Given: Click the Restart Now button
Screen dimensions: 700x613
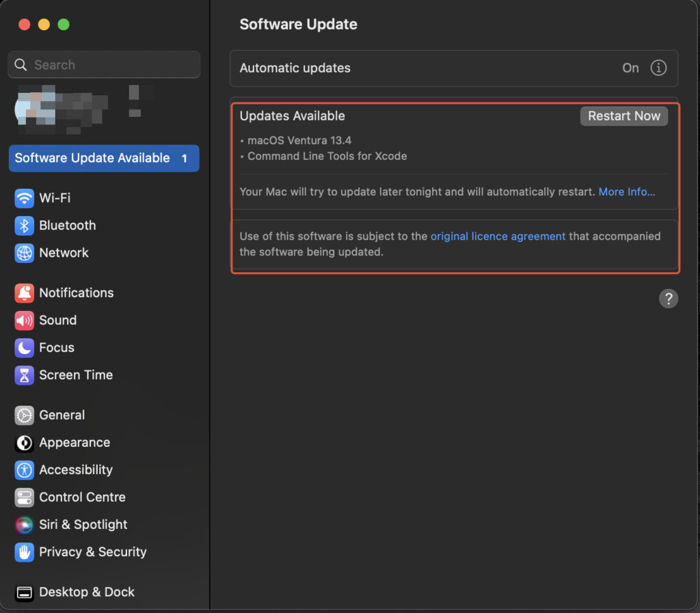Looking at the screenshot, I should [623, 116].
